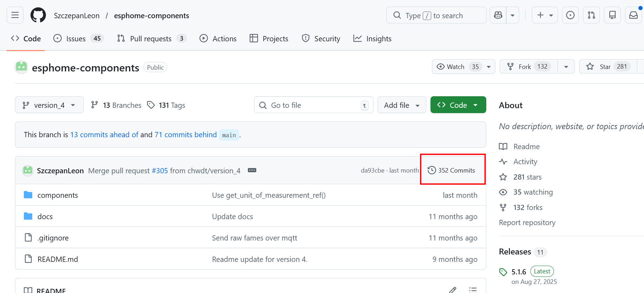View the 352 Commits history
The image size is (644, 293).
click(452, 170)
